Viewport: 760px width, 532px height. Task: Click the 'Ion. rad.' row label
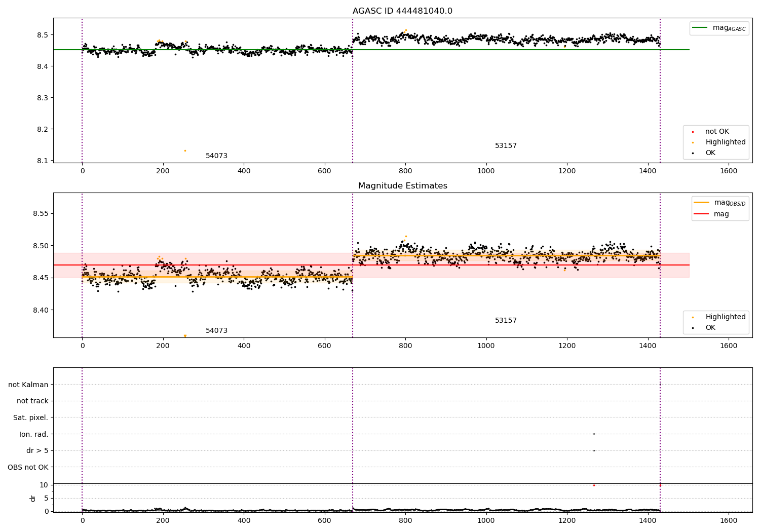tap(34, 435)
